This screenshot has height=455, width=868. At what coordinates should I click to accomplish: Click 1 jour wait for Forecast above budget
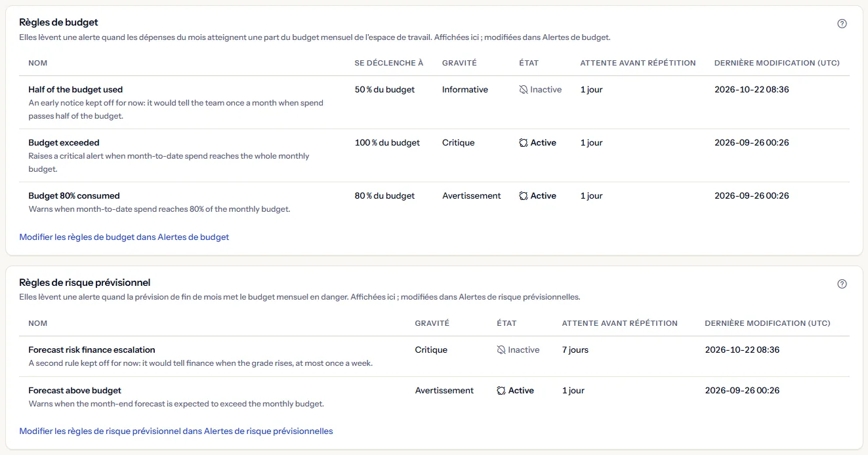[573, 391]
